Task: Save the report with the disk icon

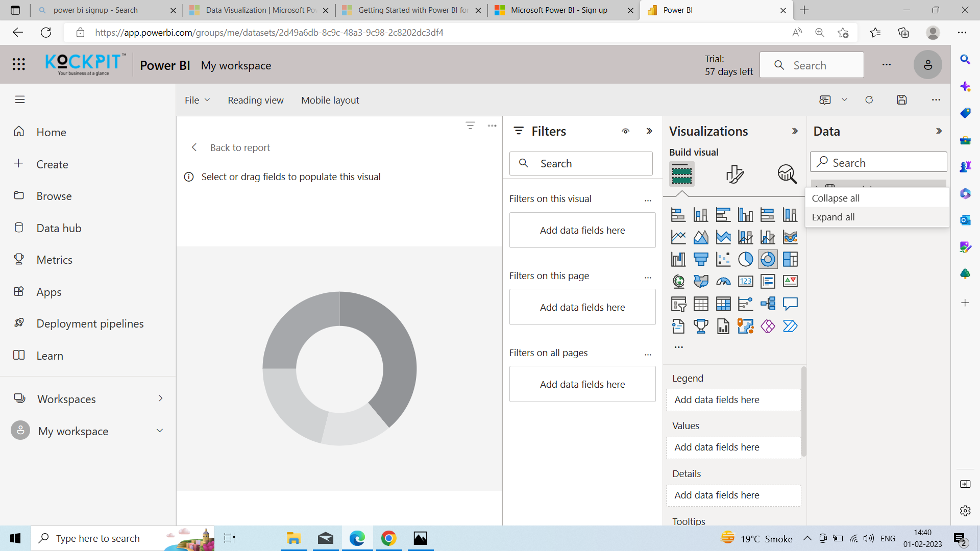Action: (x=902, y=100)
